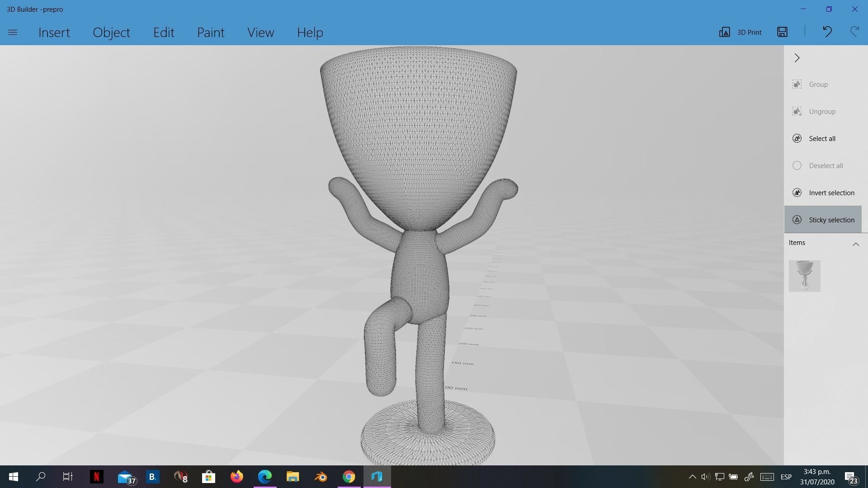Viewport: 868px width, 488px height.
Task: Redo the last action
Action: pyautogui.click(x=854, y=32)
